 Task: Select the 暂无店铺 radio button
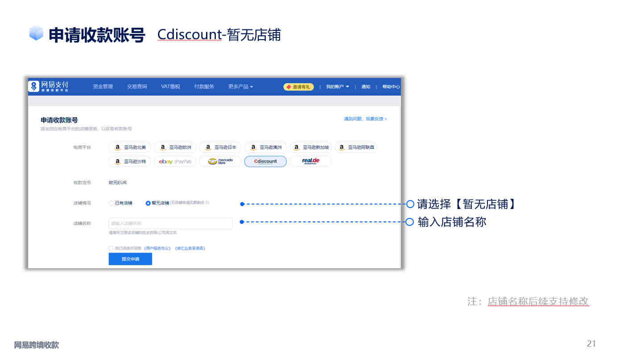[148, 203]
